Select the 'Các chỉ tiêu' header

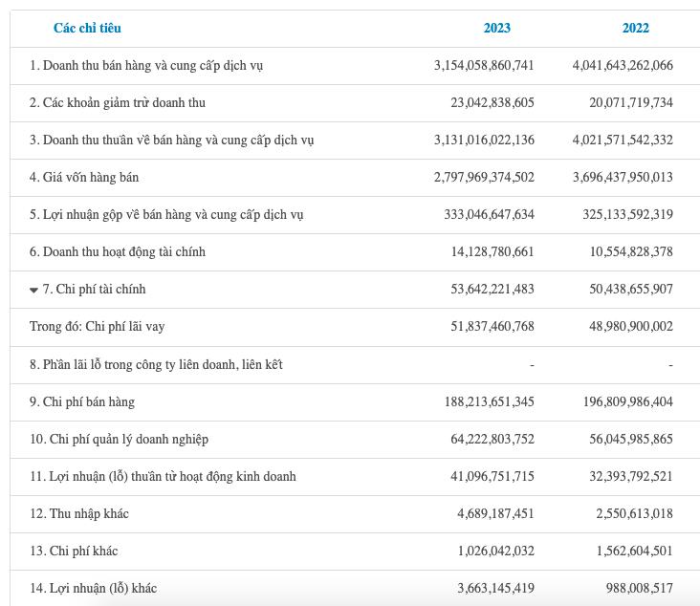click(87, 28)
